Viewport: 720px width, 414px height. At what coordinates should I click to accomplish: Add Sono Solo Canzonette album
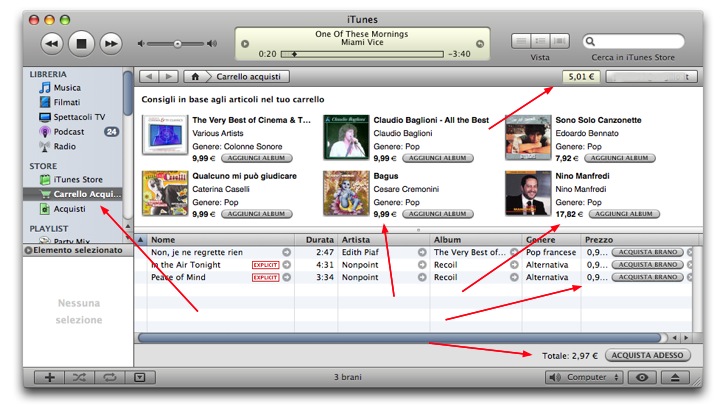click(619, 158)
